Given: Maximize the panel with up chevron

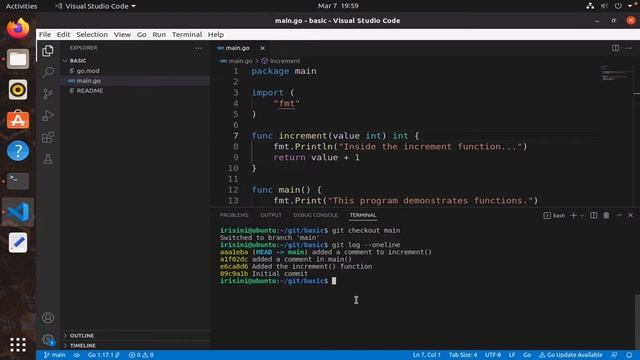Looking at the screenshot, I should pos(619,215).
